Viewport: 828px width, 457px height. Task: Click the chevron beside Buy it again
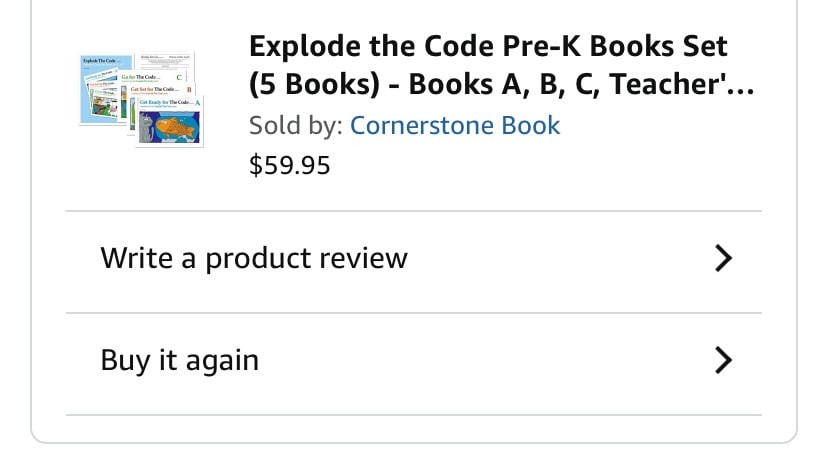click(x=725, y=360)
